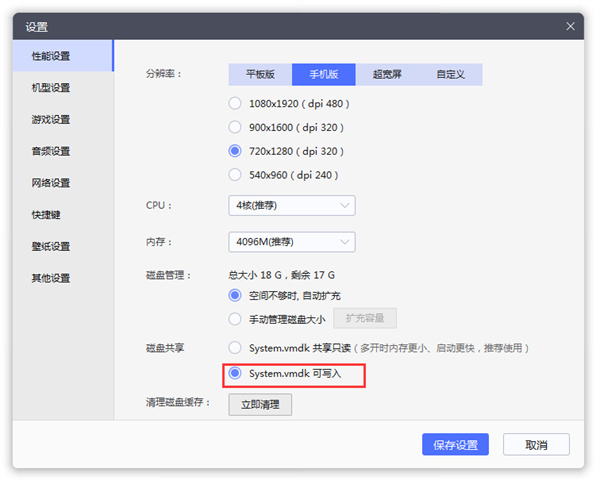The image size is (600, 484).
Task: Select the 1080x1920 (dpi 480) resolution
Action: [x=235, y=103]
